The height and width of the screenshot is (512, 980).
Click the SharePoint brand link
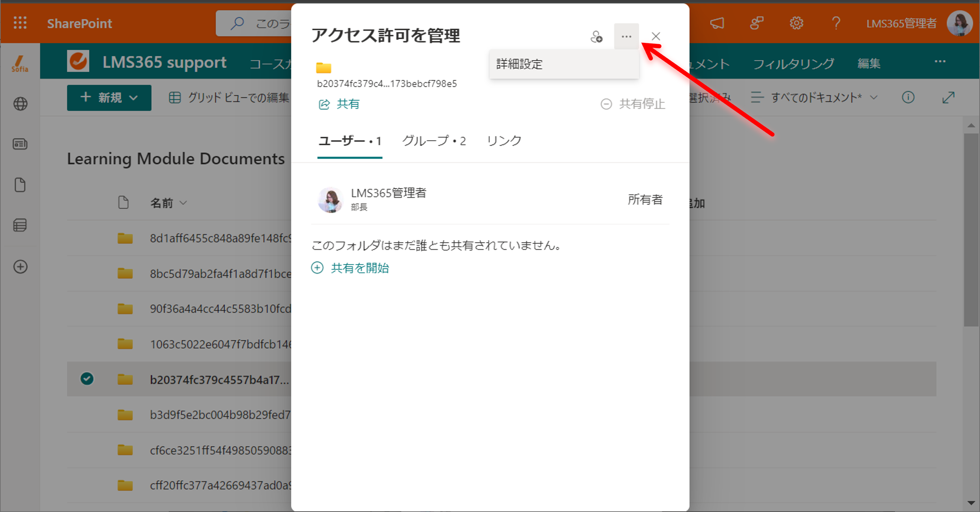(x=79, y=24)
